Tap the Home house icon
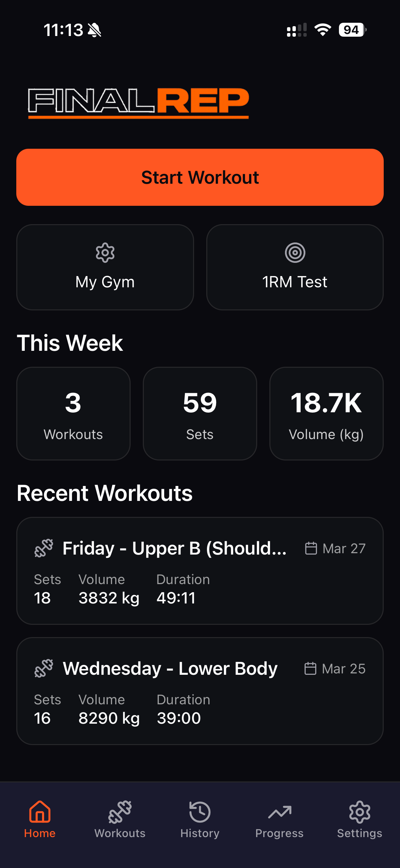The width and height of the screenshot is (400, 868). 40,812
